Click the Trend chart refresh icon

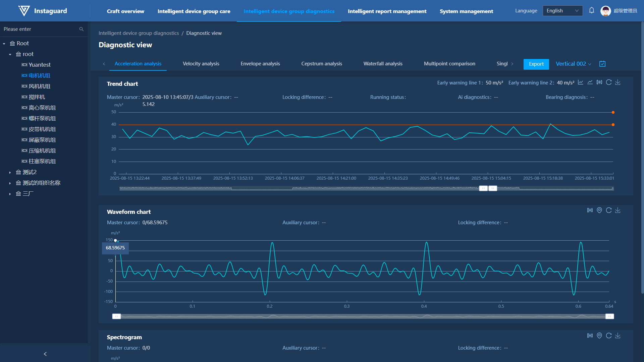tap(609, 82)
